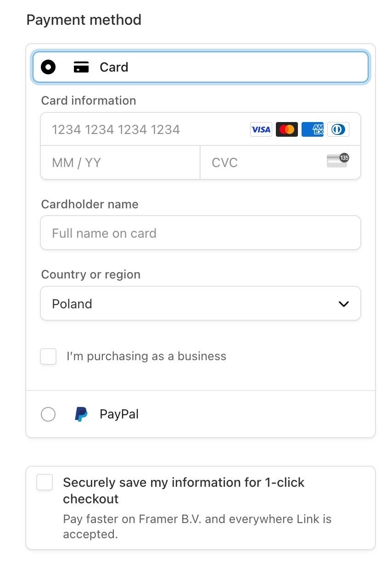Click the PayPal payment label

click(x=119, y=414)
